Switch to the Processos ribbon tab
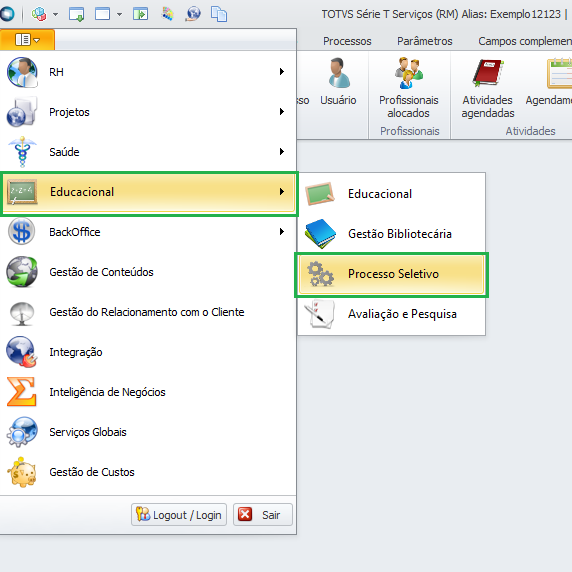572x572 pixels. pyautogui.click(x=347, y=41)
